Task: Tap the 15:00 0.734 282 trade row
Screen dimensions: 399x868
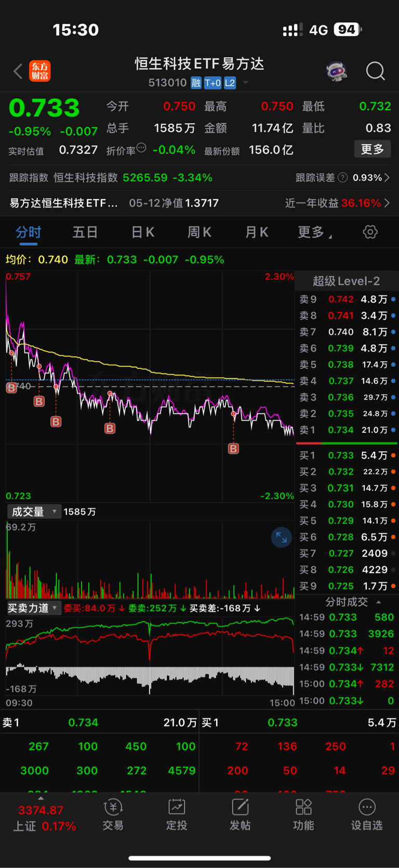Action: coord(347,684)
